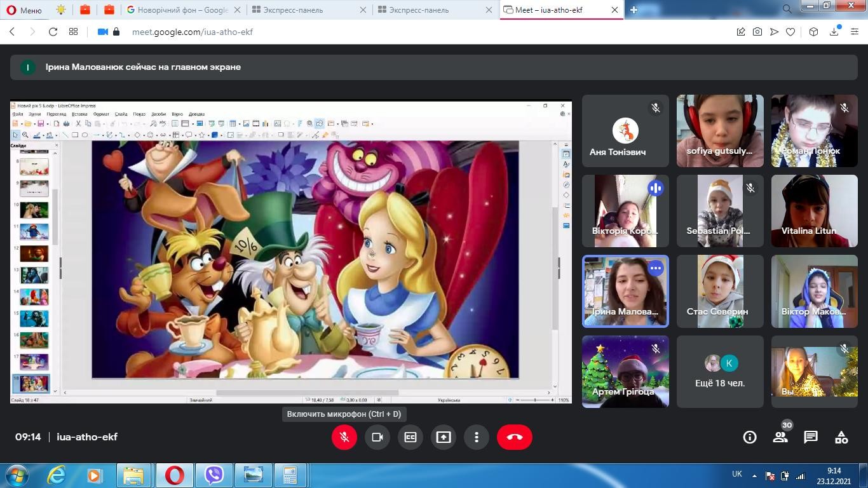This screenshot has width=868, height=488.
Task: Open the chat panel icon
Action: click(x=811, y=437)
